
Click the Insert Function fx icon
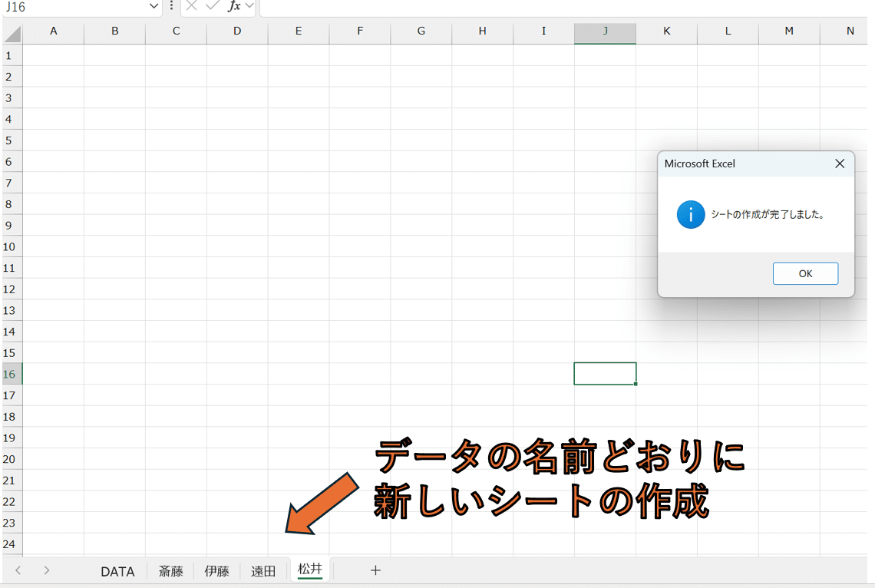point(234,6)
